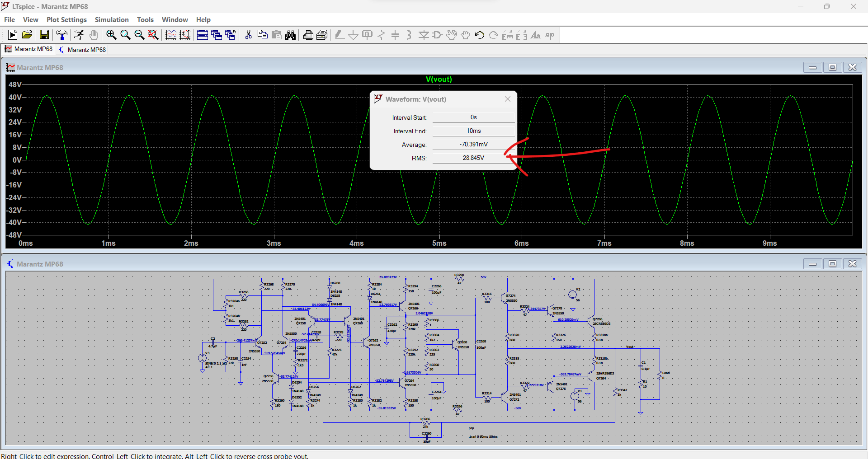Select the Resistor placement tool
Viewport: 868px width, 459px height.
(382, 35)
